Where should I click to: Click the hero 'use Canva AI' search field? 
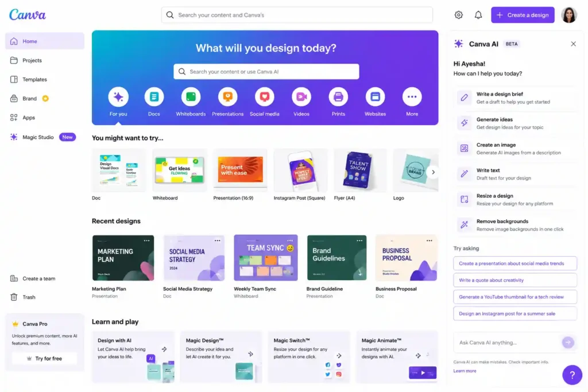(266, 72)
